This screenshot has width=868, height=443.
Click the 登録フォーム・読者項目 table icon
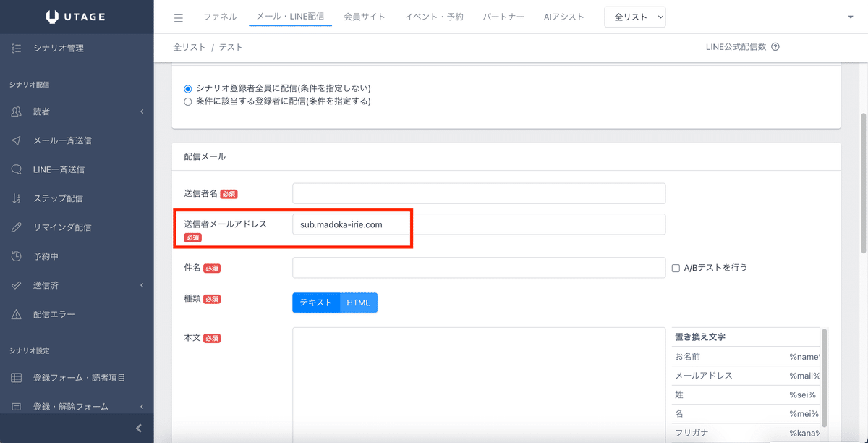(17, 378)
